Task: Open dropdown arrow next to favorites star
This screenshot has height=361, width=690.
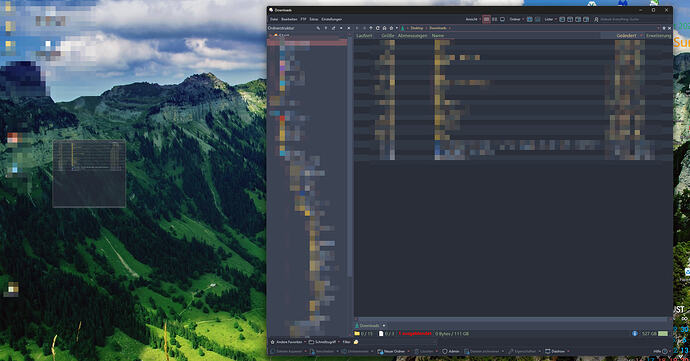Action: click(x=396, y=28)
